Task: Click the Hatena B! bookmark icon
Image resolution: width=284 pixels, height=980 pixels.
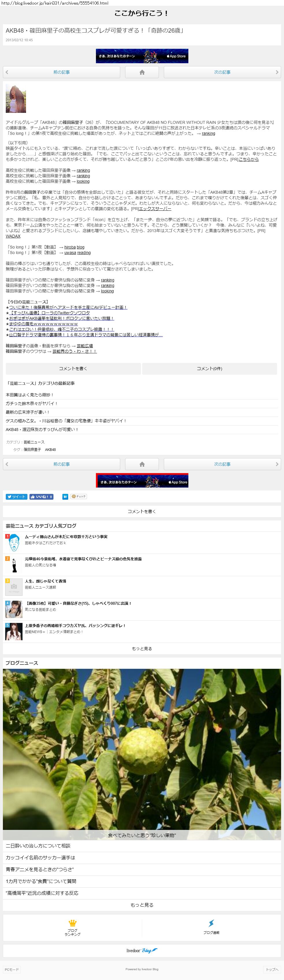Action: [66, 497]
